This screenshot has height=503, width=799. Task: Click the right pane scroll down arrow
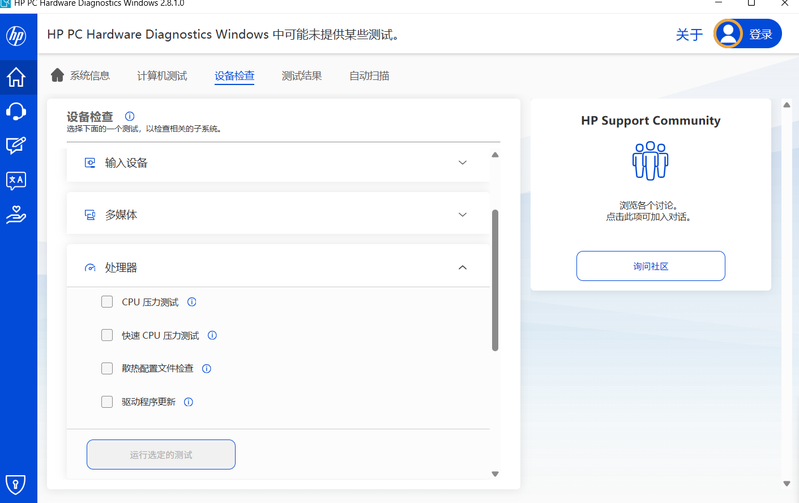[x=787, y=484]
